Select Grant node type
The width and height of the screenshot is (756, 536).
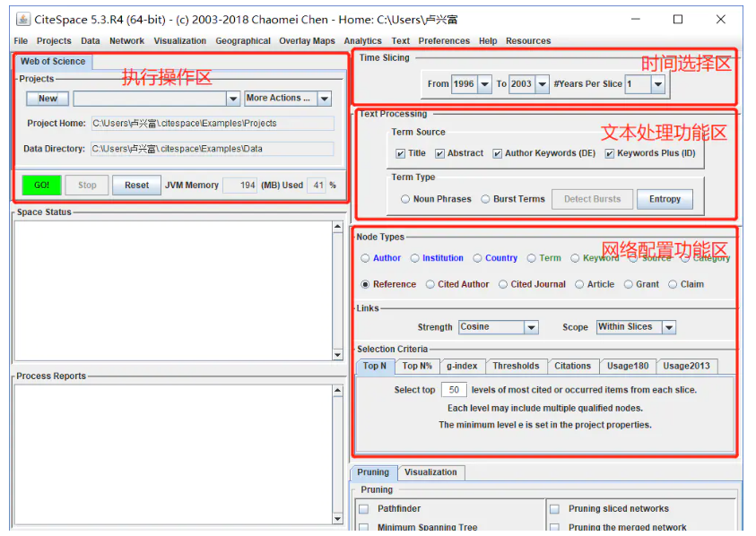(629, 284)
